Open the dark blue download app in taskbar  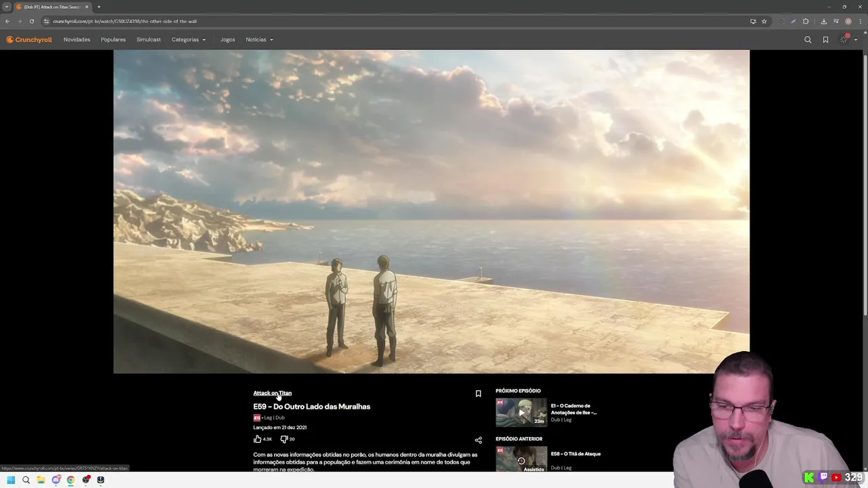coord(100,480)
